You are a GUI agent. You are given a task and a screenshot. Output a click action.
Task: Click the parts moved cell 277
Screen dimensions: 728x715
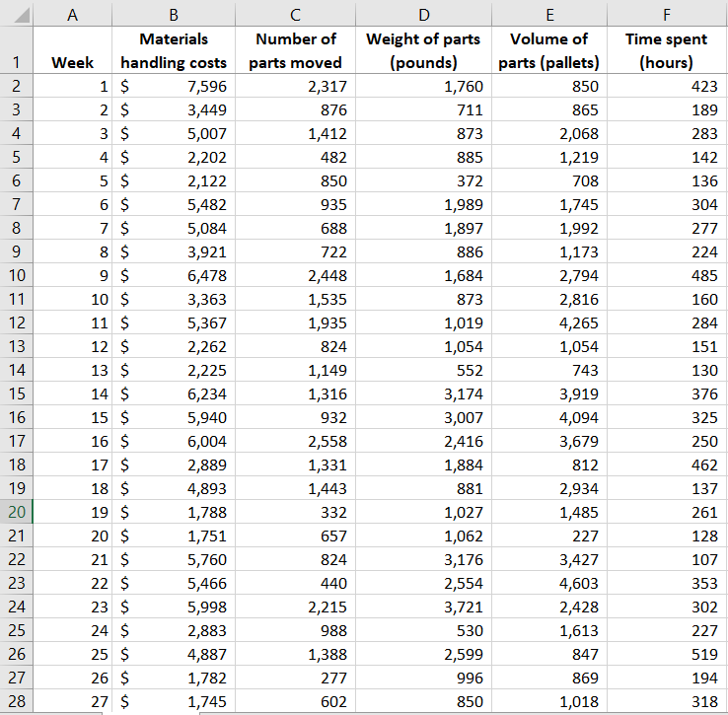point(295,678)
